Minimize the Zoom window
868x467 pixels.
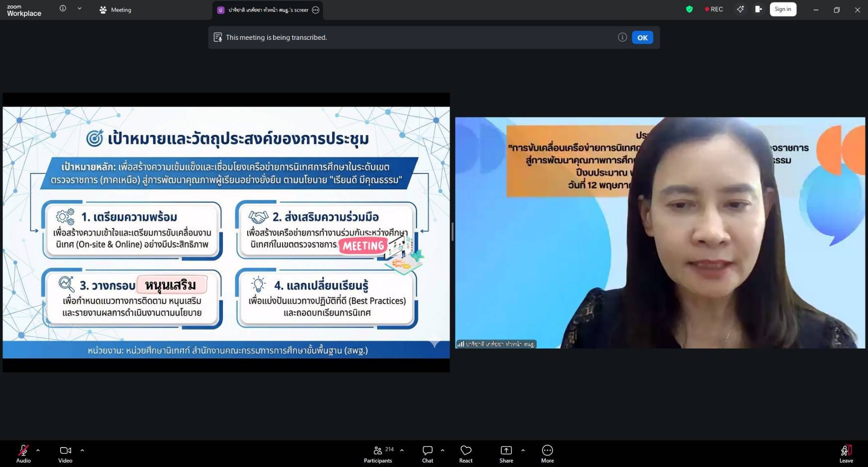[x=816, y=10]
